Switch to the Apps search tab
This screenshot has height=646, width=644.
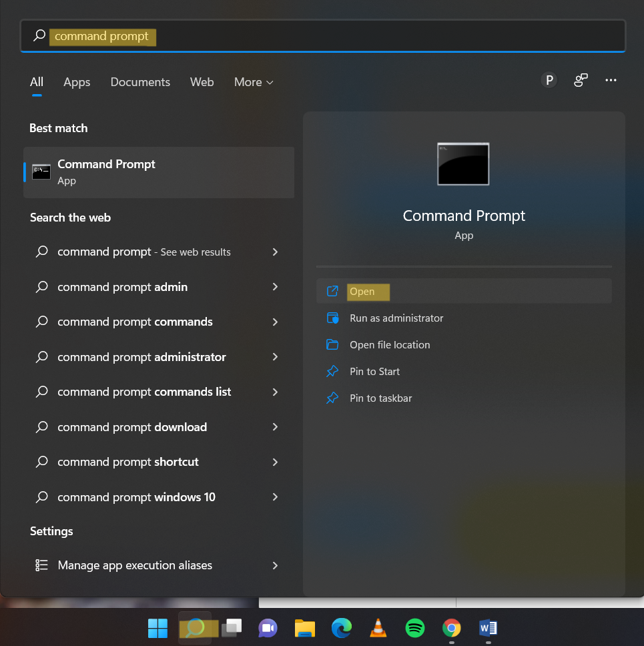tap(77, 82)
